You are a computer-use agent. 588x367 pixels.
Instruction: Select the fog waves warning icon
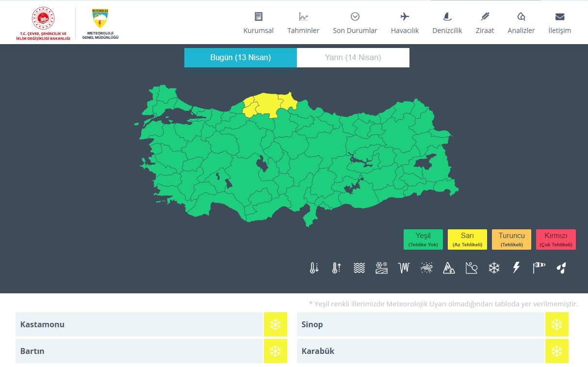(359, 268)
